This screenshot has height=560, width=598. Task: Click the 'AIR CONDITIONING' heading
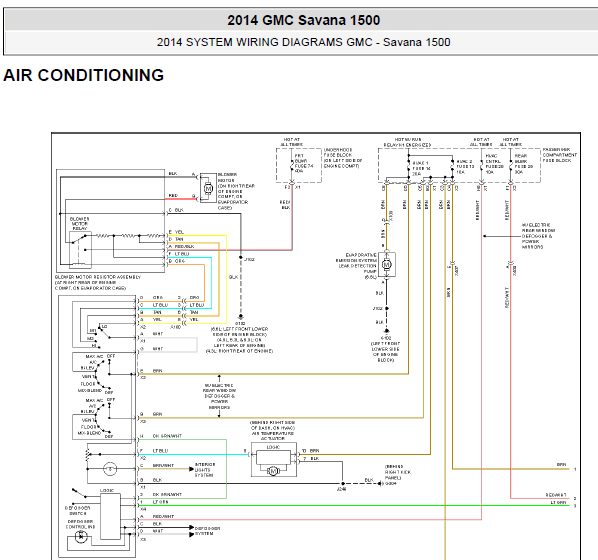[x=84, y=75]
